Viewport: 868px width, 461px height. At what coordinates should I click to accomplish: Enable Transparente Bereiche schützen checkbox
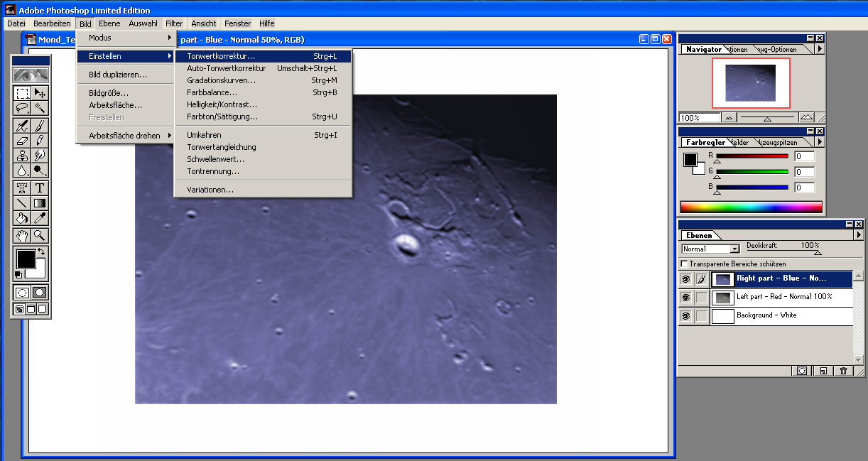click(x=684, y=264)
